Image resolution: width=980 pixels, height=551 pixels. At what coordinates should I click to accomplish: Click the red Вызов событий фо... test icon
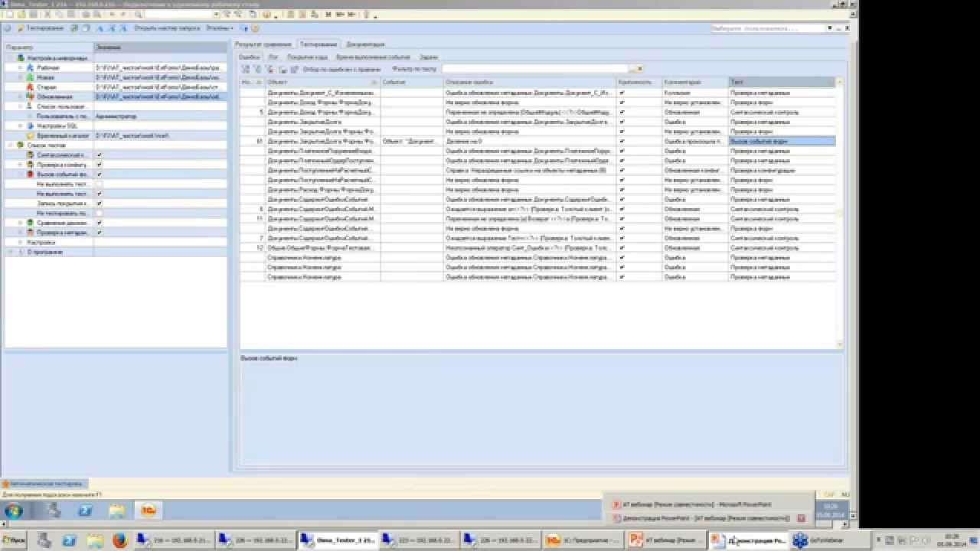(x=30, y=174)
